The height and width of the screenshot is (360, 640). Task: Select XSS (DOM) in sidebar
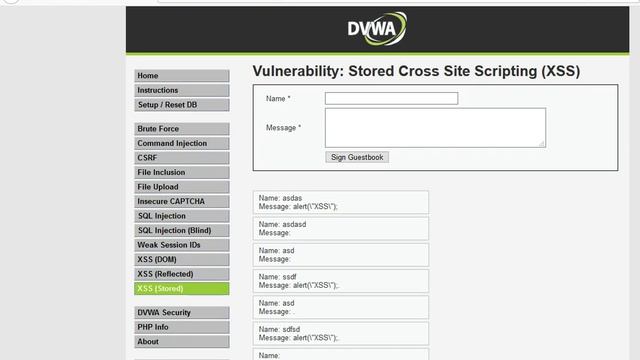coord(182,260)
